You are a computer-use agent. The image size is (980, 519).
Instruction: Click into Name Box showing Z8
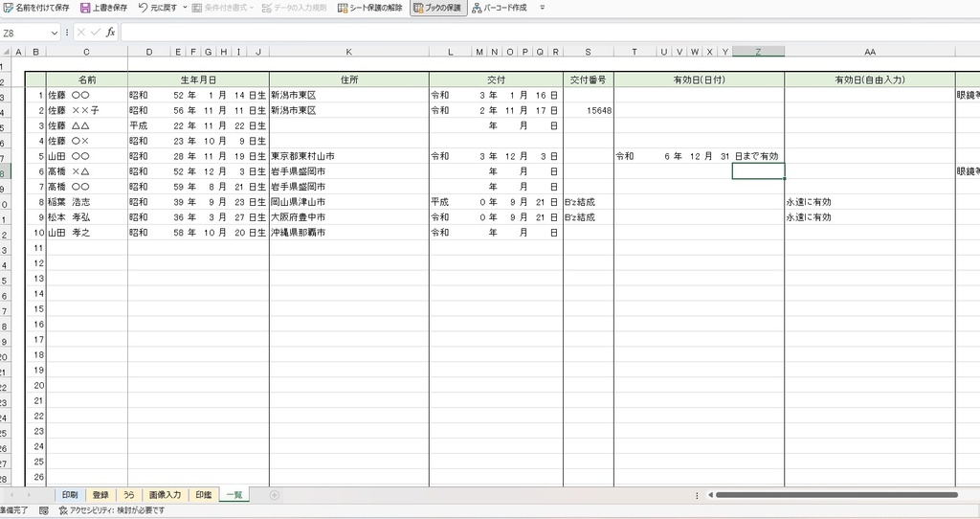tap(25, 33)
